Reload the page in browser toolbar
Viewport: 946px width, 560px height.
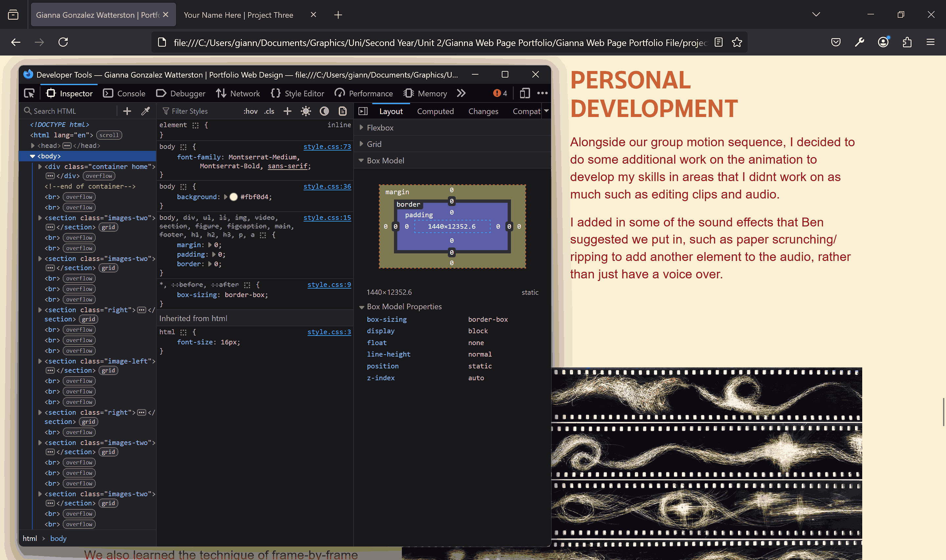click(63, 42)
